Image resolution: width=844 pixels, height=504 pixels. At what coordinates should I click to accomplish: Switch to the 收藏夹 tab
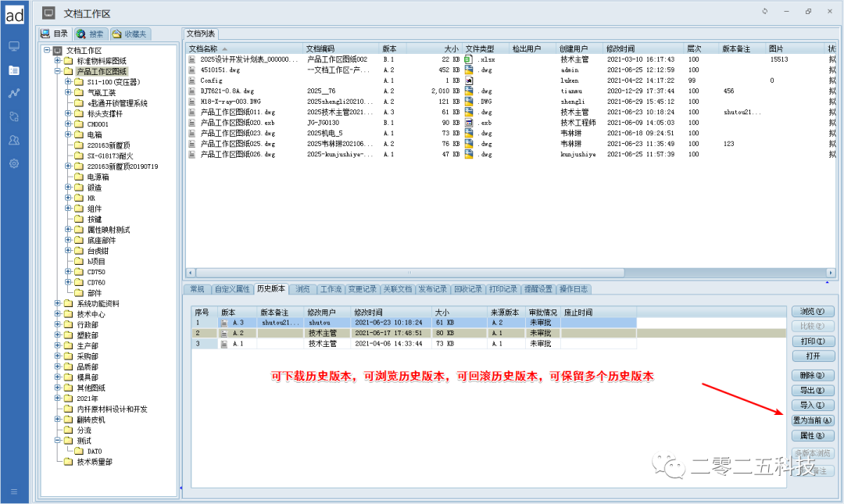tap(130, 34)
